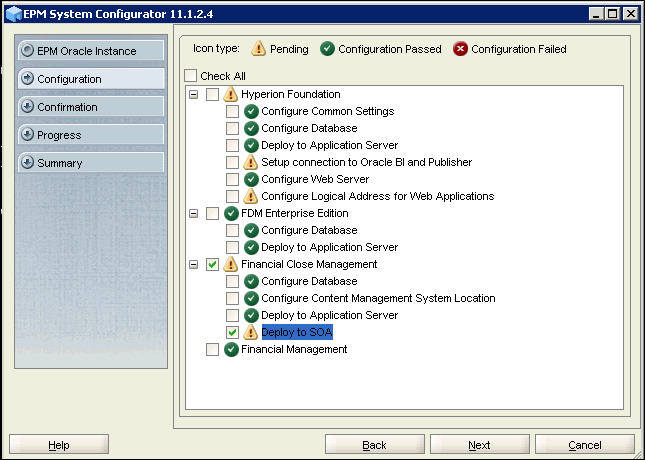This screenshot has width=645, height=460.
Task: Tick the Financial Management checkbox
Action: pos(212,349)
